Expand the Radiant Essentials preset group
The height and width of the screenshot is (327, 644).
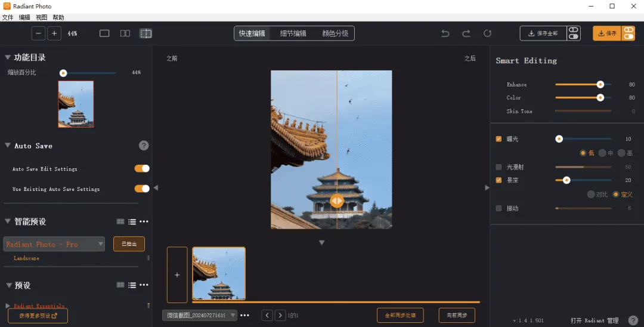pos(7,306)
